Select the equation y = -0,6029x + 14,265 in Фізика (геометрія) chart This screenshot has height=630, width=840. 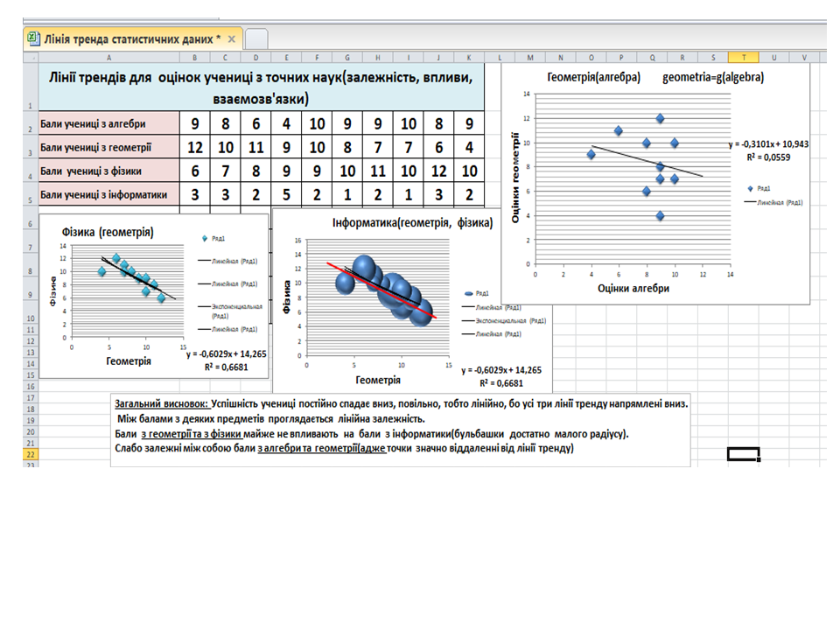tap(227, 354)
